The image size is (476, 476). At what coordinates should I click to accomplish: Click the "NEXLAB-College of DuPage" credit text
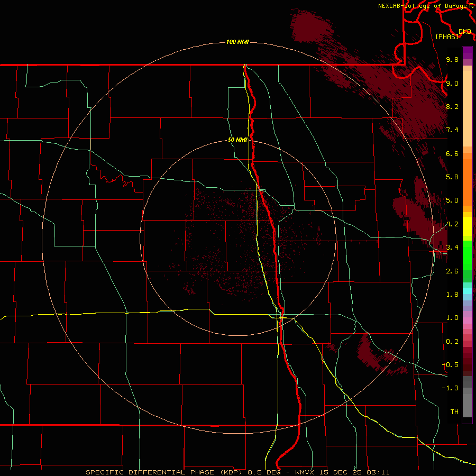point(423,6)
